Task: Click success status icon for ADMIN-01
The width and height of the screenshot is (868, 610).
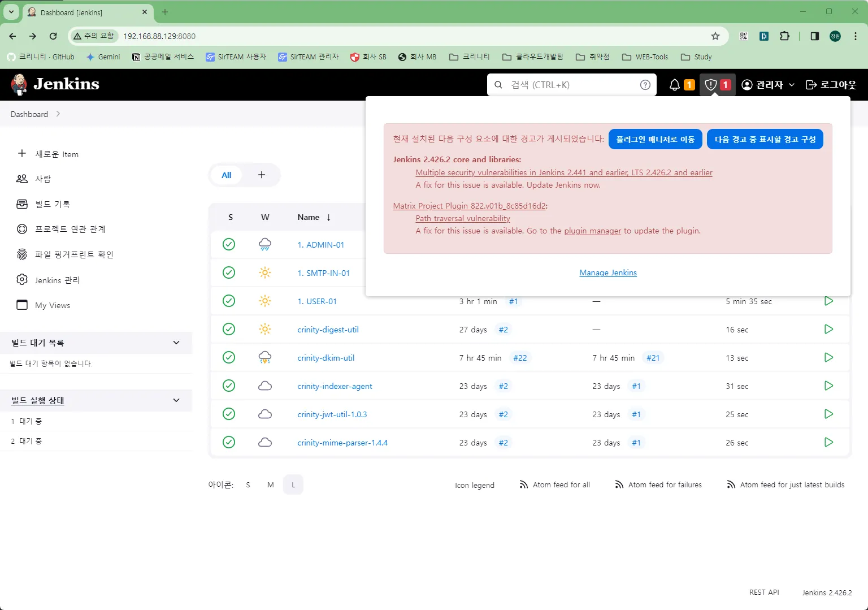Action: point(229,244)
